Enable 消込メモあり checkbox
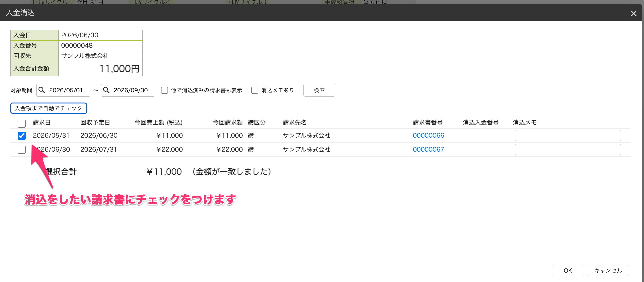The width and height of the screenshot is (644, 282). pos(255,90)
